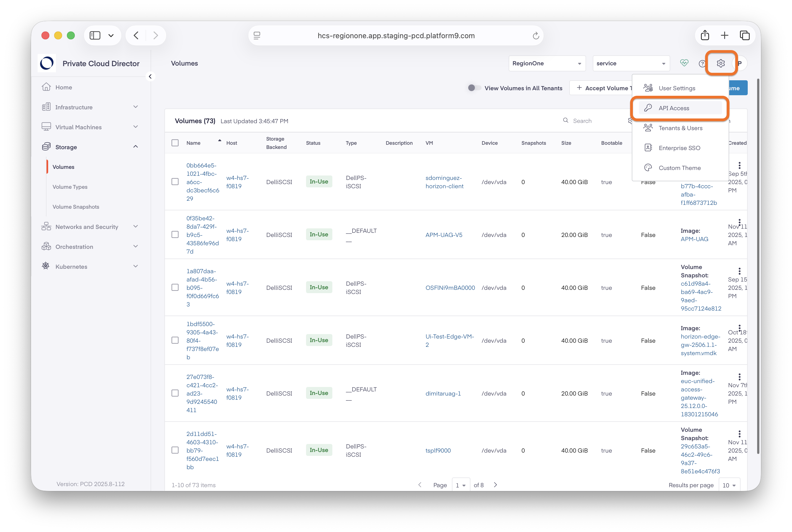Reload the page in the browser
Image resolution: width=792 pixels, height=532 pixels.
pyautogui.click(x=535, y=36)
